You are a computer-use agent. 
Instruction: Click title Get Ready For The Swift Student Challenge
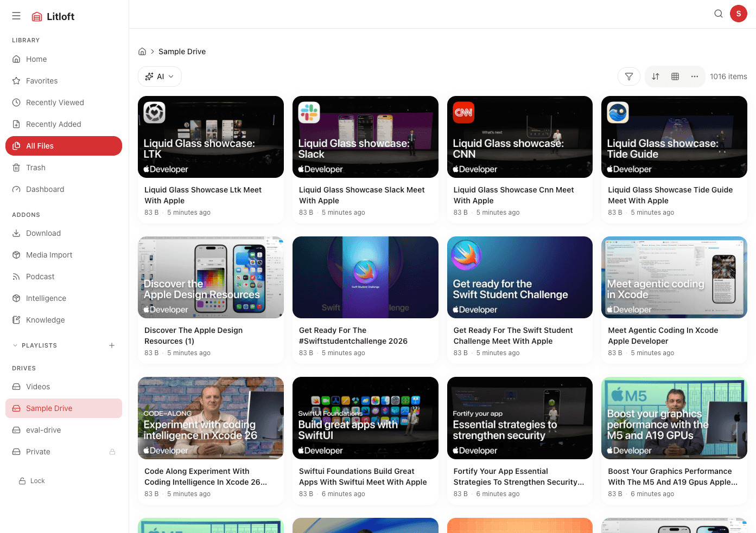[x=513, y=336]
